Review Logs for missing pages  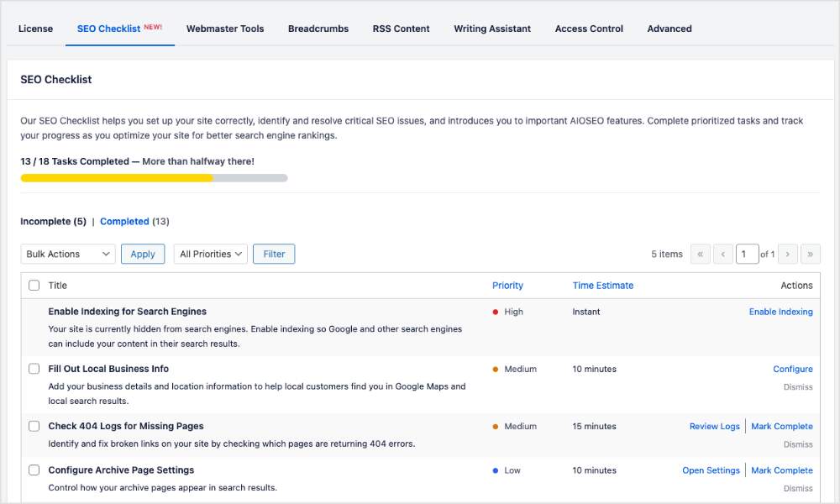click(714, 426)
